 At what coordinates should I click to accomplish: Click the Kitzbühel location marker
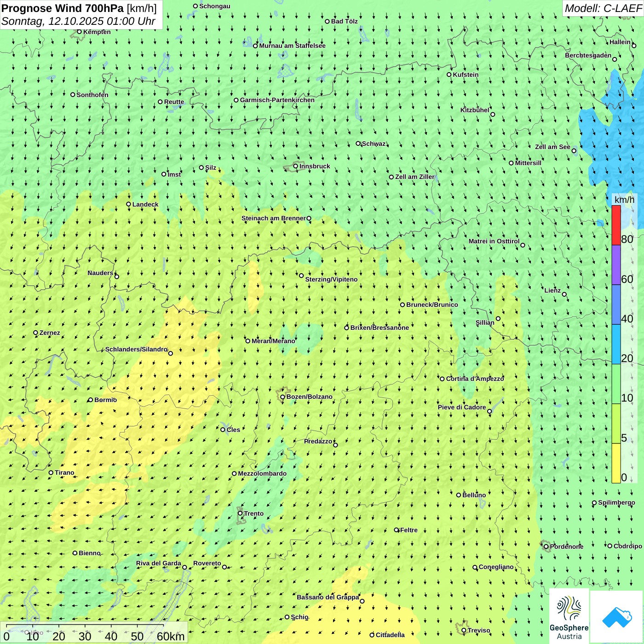493,115
